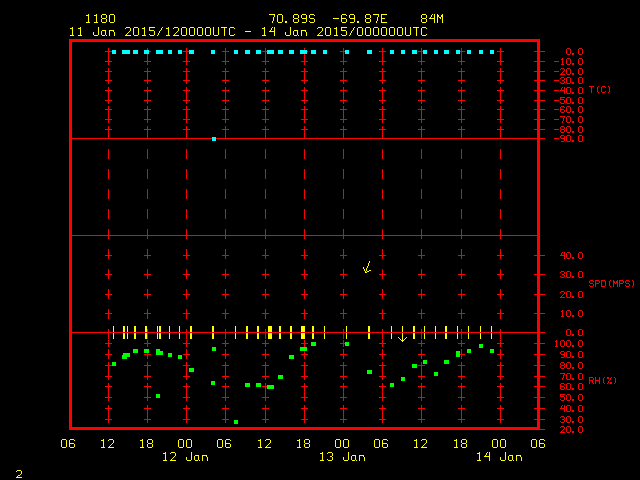The image size is (640, 480).
Task: Click the SPD(MPS) axis label
Action: click(611, 284)
